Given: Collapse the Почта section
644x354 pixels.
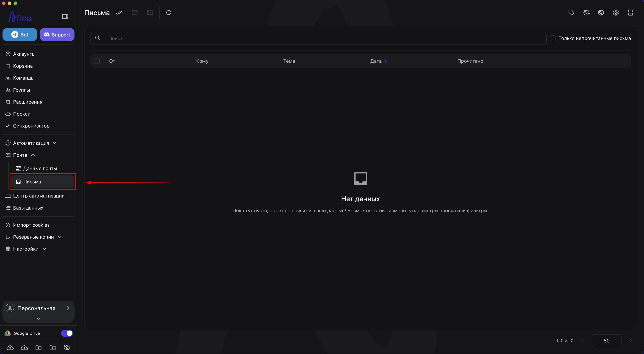Looking at the screenshot, I should pos(33,155).
